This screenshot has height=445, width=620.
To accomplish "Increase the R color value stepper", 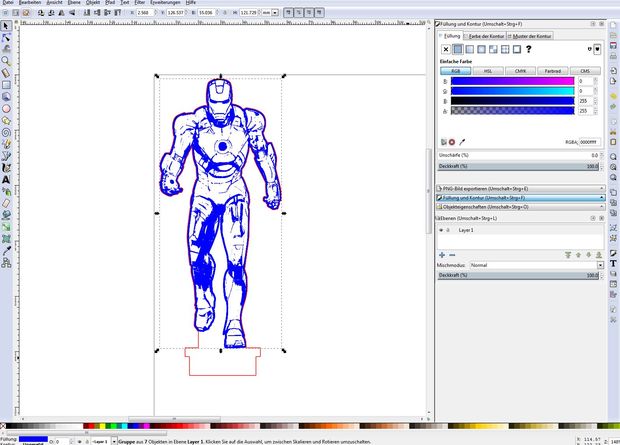I will click(x=595, y=80).
